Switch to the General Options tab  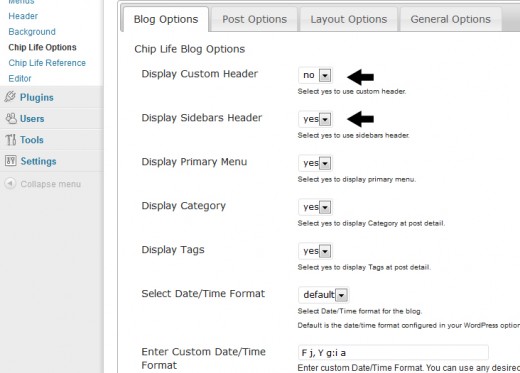click(450, 19)
